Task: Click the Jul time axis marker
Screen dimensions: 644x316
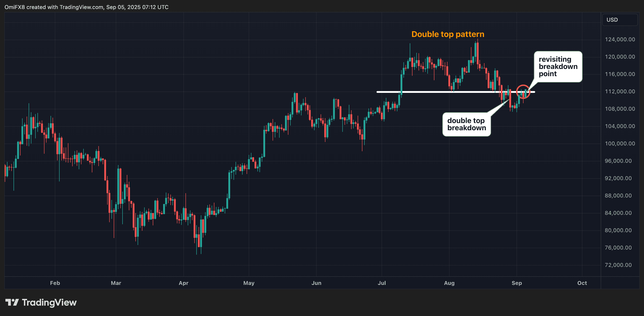Action: pyautogui.click(x=382, y=283)
